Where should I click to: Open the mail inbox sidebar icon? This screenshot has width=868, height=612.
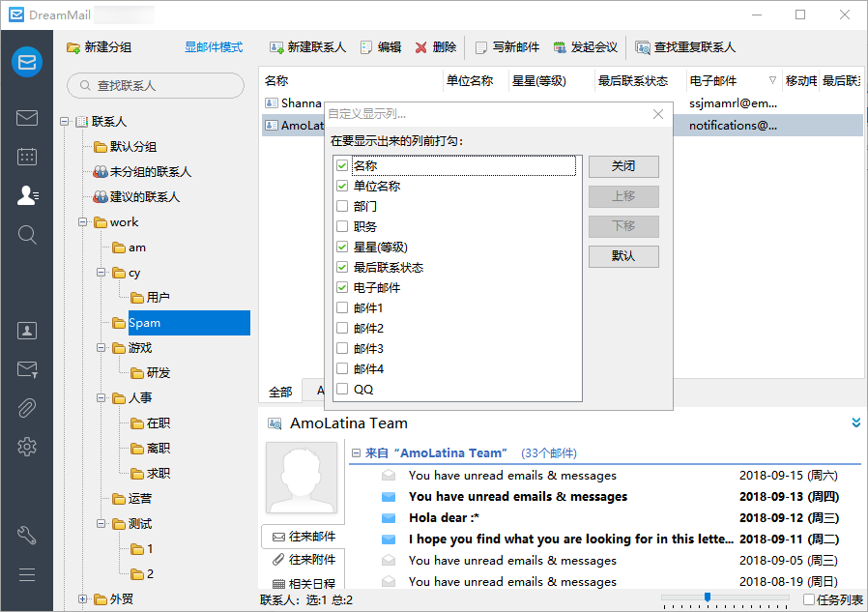[26, 118]
